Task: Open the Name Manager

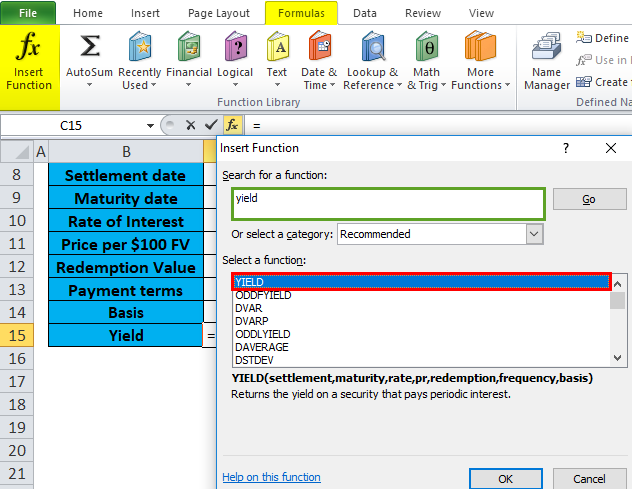Action: pos(547,61)
